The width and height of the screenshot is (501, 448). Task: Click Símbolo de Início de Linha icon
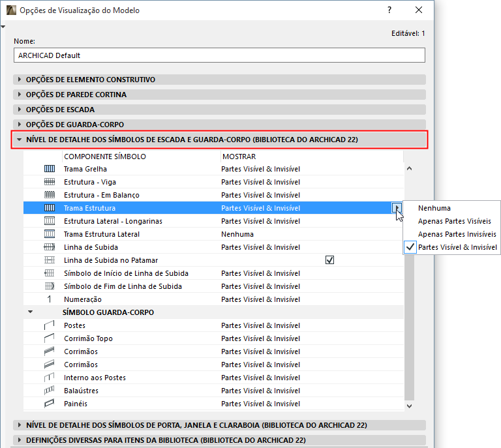pos(49,273)
